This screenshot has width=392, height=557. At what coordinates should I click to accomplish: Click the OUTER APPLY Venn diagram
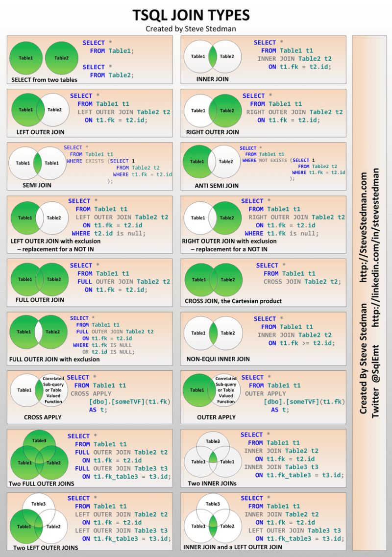pyautogui.click(x=213, y=390)
